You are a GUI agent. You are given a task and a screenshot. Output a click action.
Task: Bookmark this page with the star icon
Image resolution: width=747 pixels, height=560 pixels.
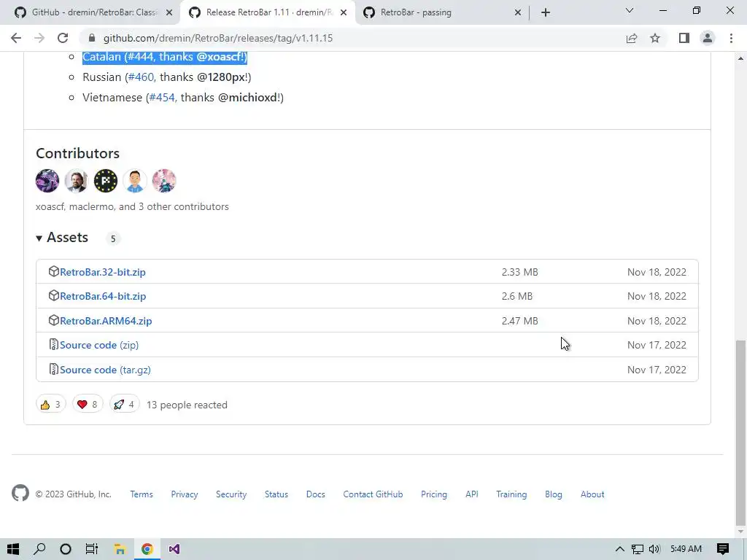point(655,38)
